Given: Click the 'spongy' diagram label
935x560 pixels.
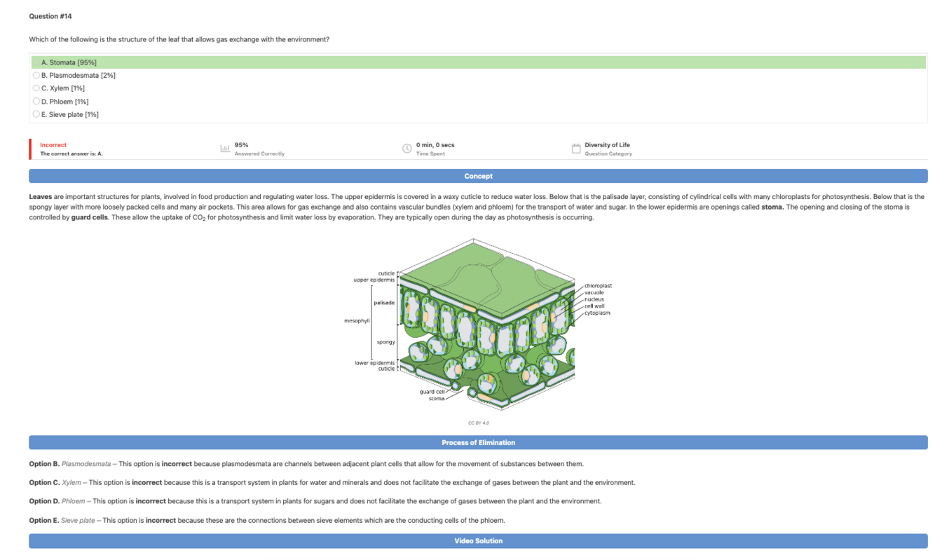Looking at the screenshot, I should click(386, 342).
